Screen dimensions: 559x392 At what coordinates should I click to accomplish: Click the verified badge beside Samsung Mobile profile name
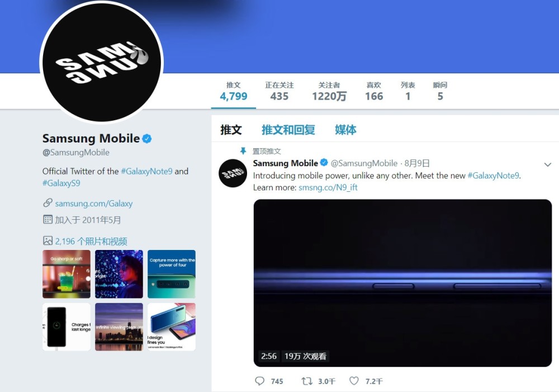pyautogui.click(x=147, y=138)
